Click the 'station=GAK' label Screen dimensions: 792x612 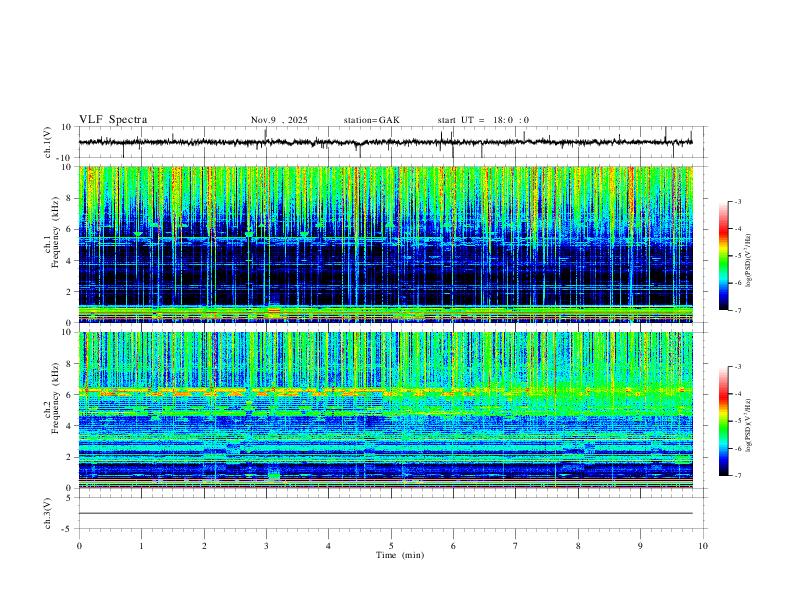click(x=371, y=120)
